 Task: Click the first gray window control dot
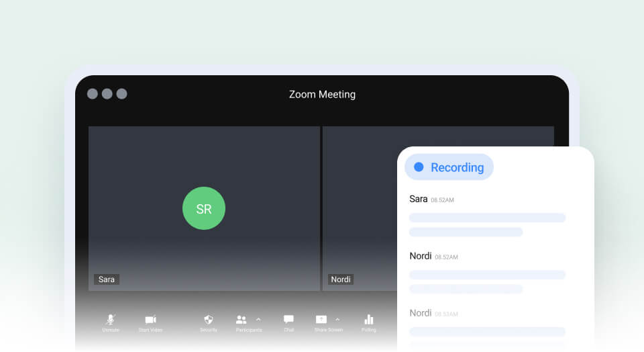(93, 94)
